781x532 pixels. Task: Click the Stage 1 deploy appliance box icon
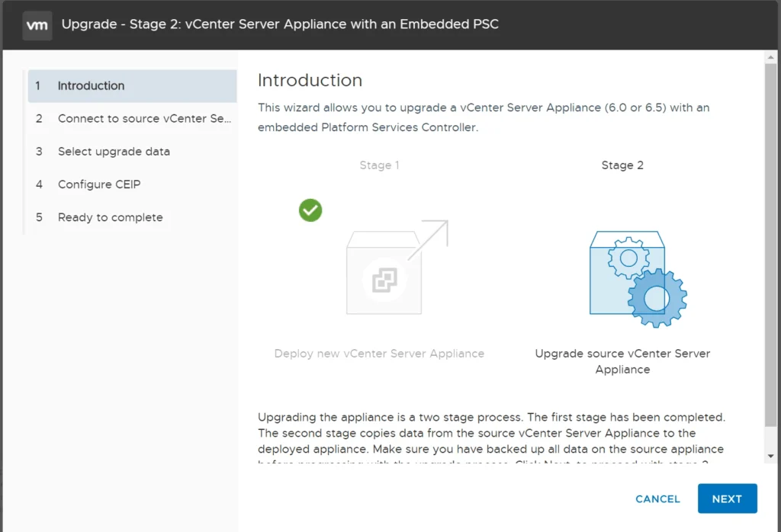pos(397,268)
